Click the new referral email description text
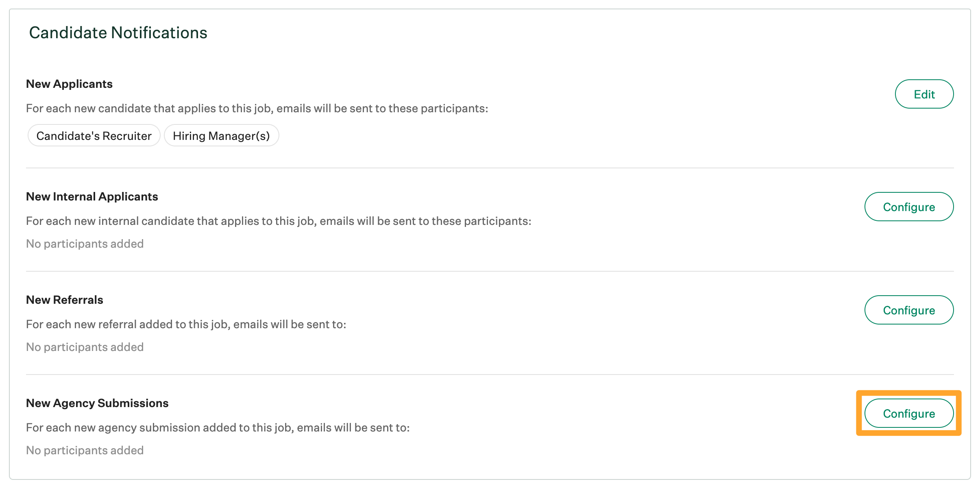980x488 pixels. click(x=187, y=324)
